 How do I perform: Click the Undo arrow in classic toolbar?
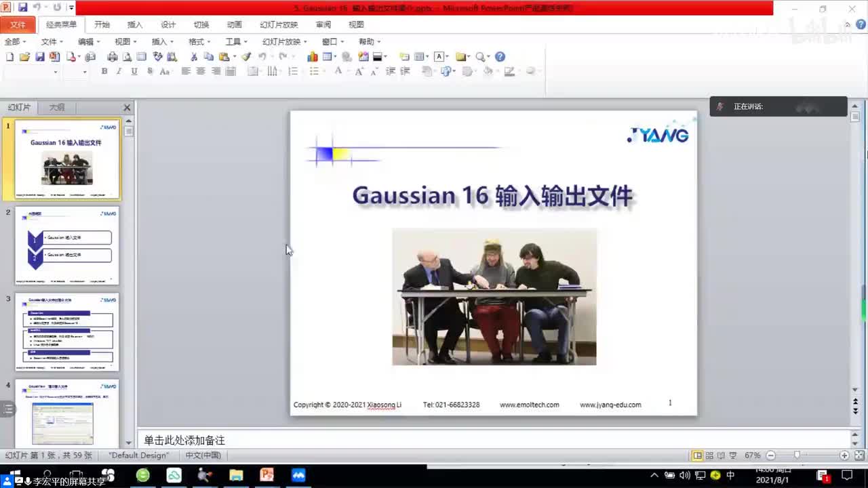coord(262,57)
